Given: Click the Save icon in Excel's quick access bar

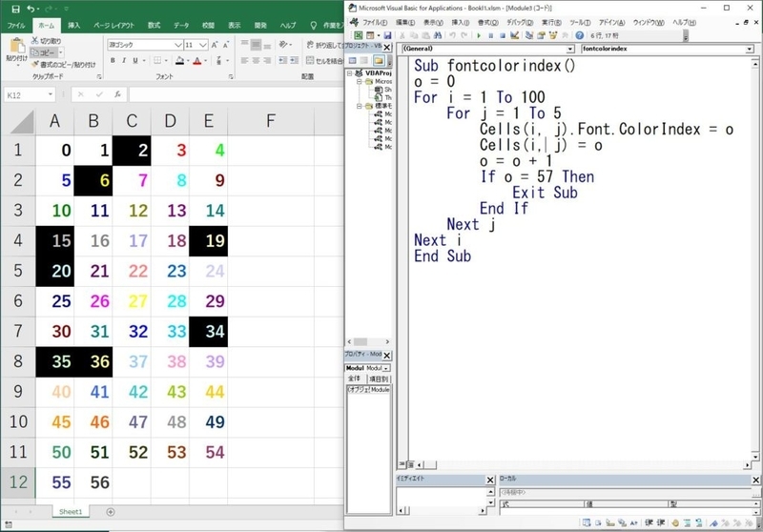Looking at the screenshot, I should pos(15,9).
